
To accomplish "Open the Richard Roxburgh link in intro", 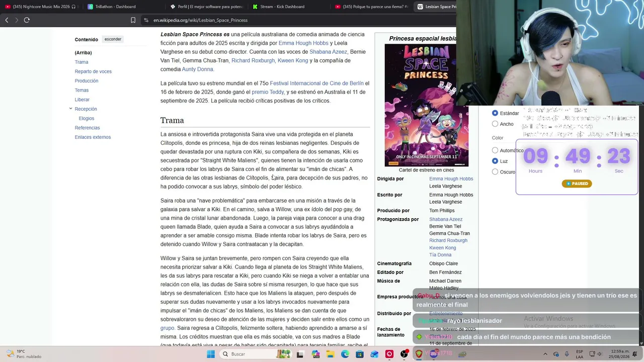I will (253, 60).
